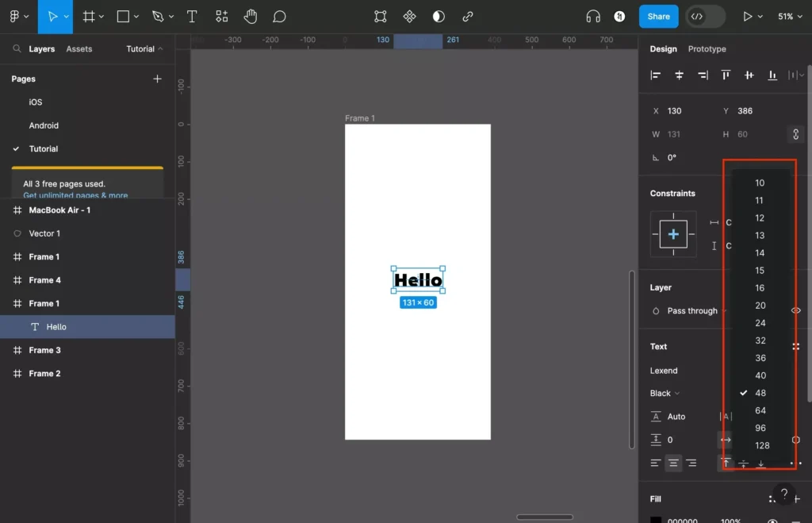Viewport: 812px width, 523px height.
Task: Switch to the Layers tab
Action: click(41, 48)
